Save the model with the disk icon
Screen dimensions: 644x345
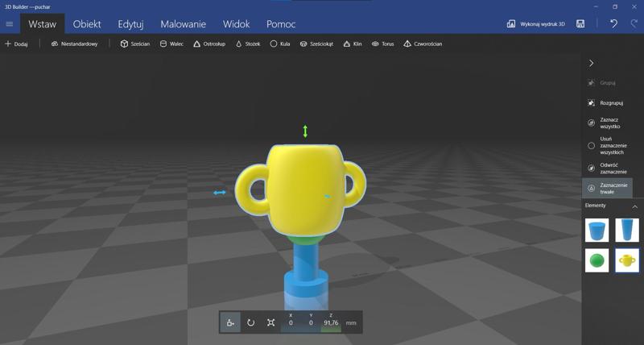coord(580,24)
